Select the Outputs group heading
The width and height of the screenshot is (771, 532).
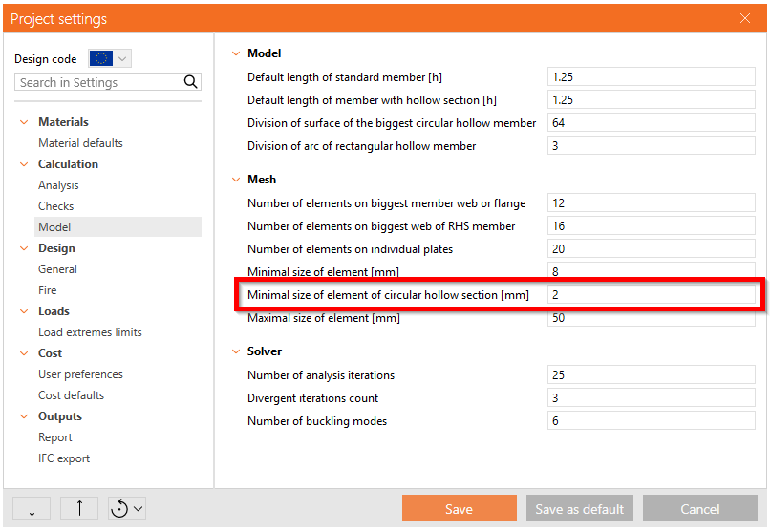pyautogui.click(x=60, y=416)
